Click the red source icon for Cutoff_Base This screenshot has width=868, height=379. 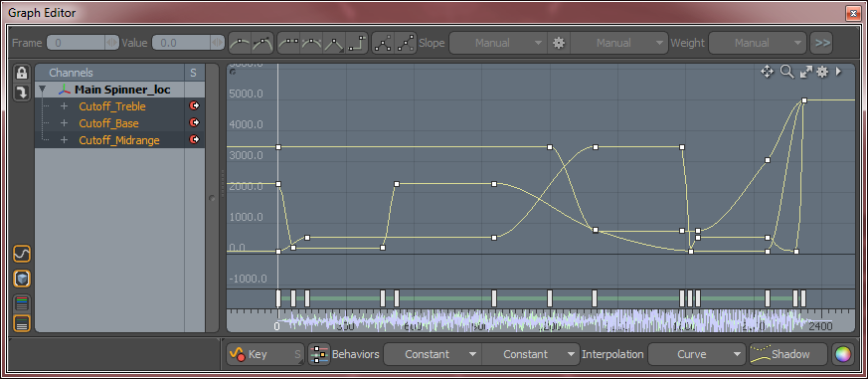pyautogui.click(x=194, y=122)
